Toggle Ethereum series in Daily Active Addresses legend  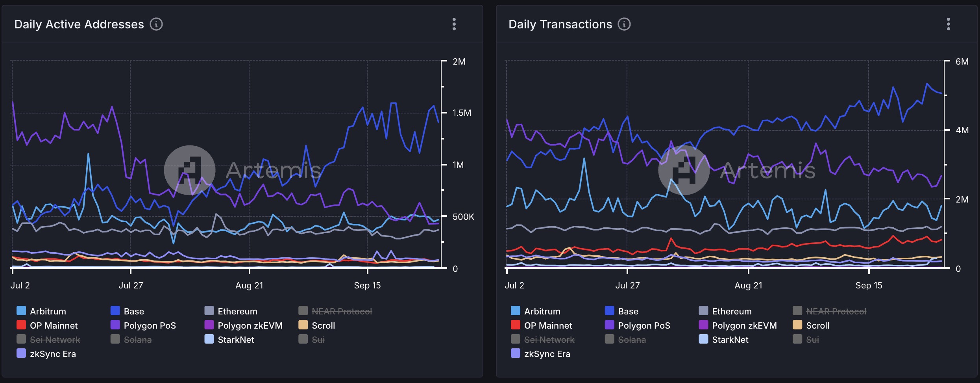pos(231,311)
